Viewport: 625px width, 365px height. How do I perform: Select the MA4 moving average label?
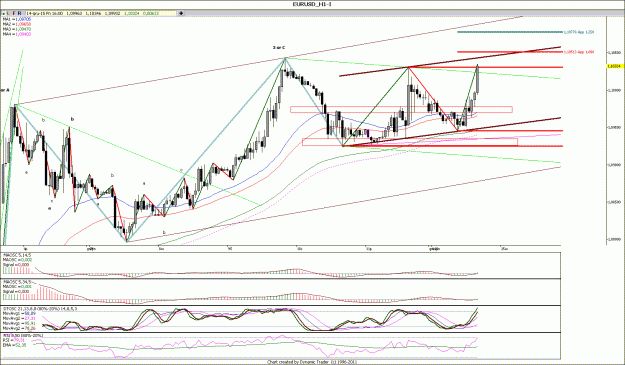click(17, 34)
